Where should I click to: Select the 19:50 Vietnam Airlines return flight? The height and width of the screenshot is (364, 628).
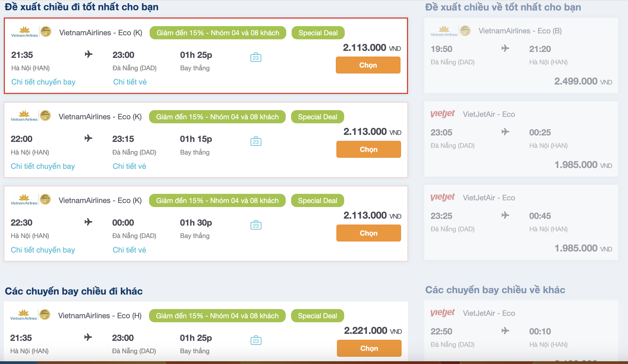(521, 55)
